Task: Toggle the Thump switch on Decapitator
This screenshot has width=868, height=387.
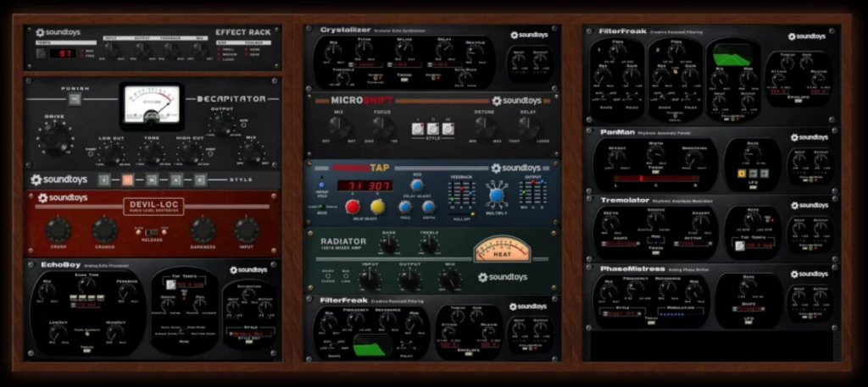Action: (91, 153)
